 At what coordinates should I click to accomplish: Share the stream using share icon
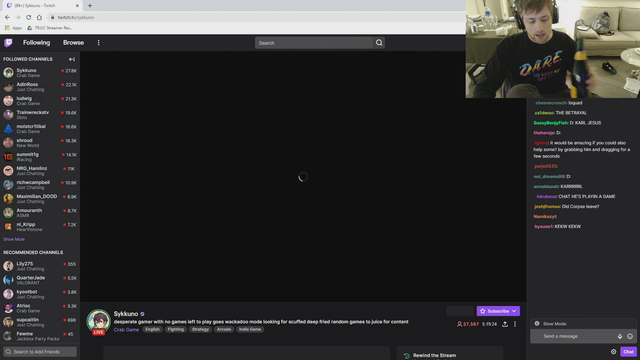505,324
